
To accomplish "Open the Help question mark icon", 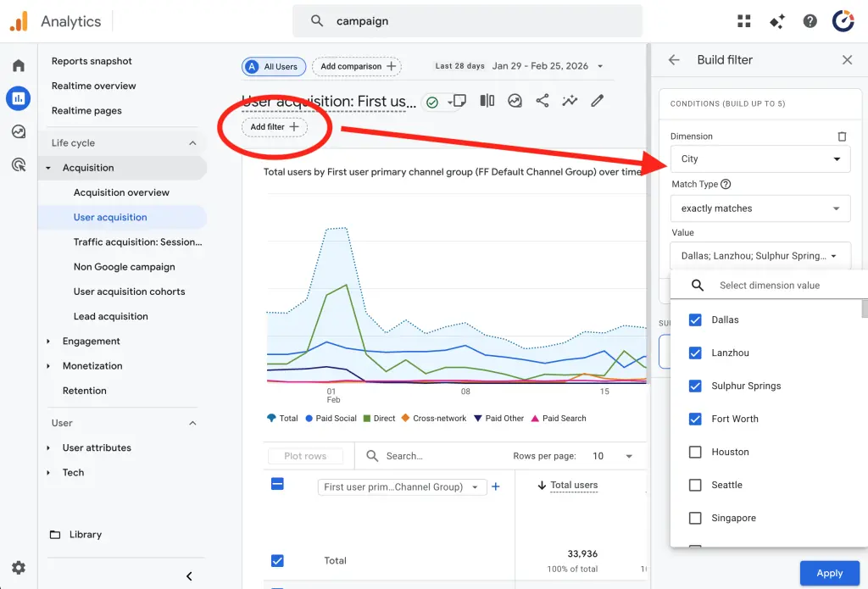I will 810,21.
